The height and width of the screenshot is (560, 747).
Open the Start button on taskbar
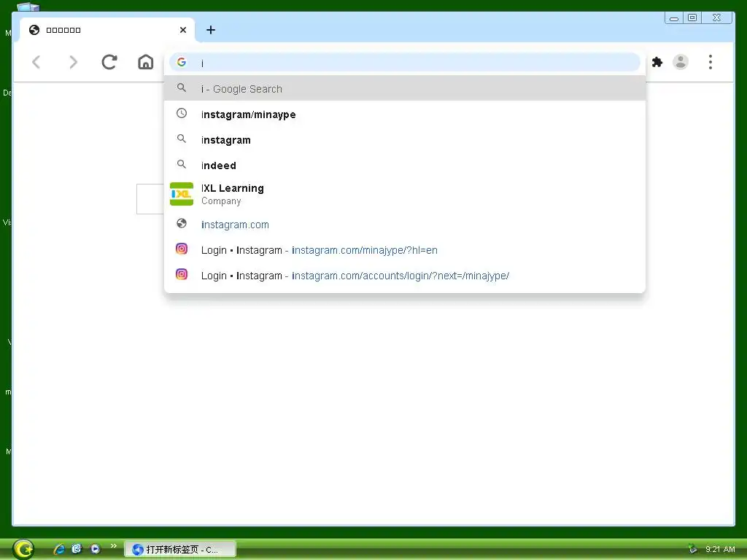point(23,549)
